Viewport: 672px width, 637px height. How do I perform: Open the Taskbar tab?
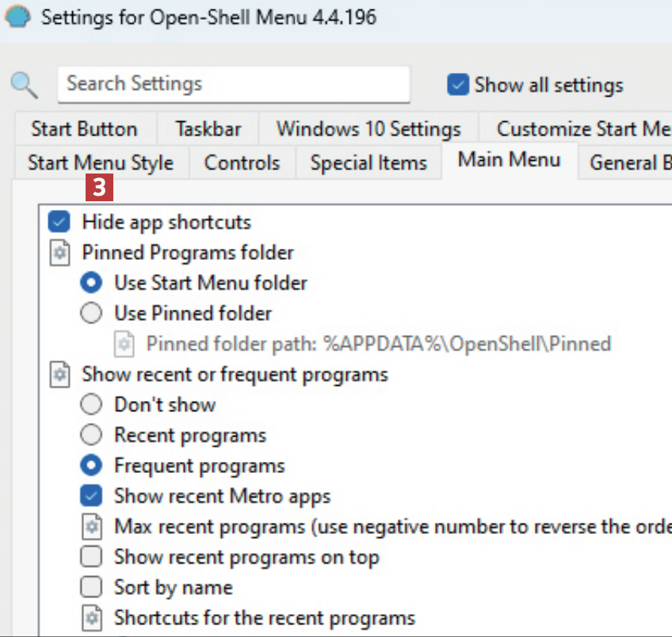pos(208,129)
